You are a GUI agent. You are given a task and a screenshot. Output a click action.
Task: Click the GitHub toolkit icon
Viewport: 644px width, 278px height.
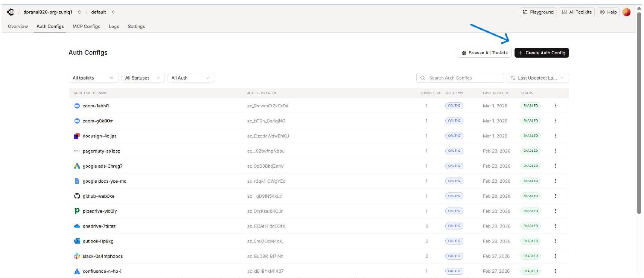[77, 196]
